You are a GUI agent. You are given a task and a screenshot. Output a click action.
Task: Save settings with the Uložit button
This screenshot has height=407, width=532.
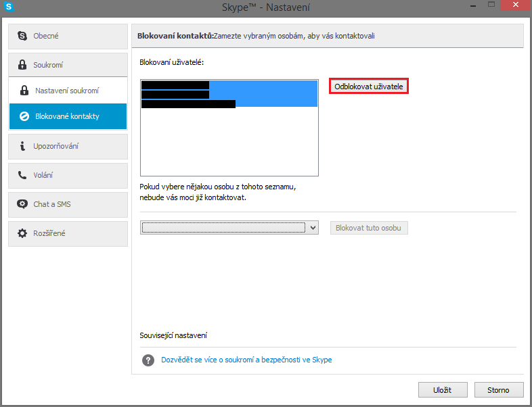coord(443,390)
